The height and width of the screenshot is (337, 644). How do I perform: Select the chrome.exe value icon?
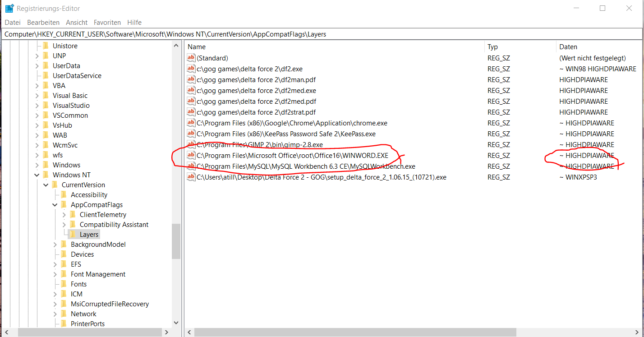tap(191, 123)
